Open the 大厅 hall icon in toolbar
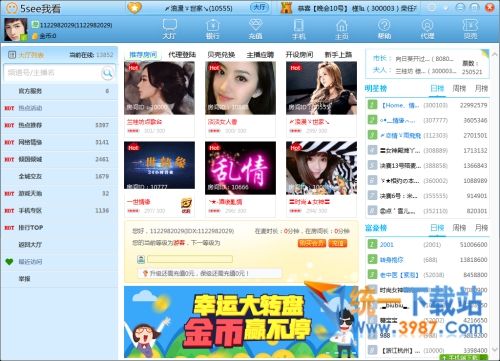The width and height of the screenshot is (500, 361). pyautogui.click(x=169, y=29)
